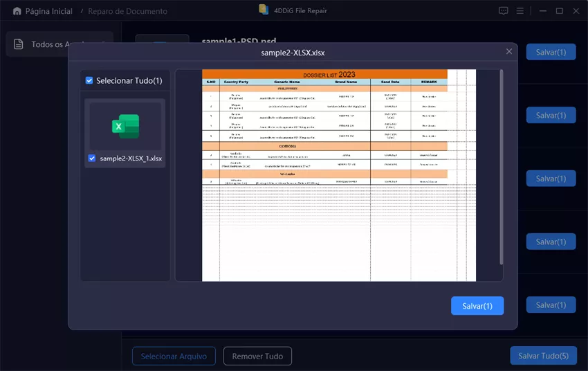Close the sample2-XLSX.xlsx preview dialog
Viewport: 588px width, 371px height.
[509, 52]
